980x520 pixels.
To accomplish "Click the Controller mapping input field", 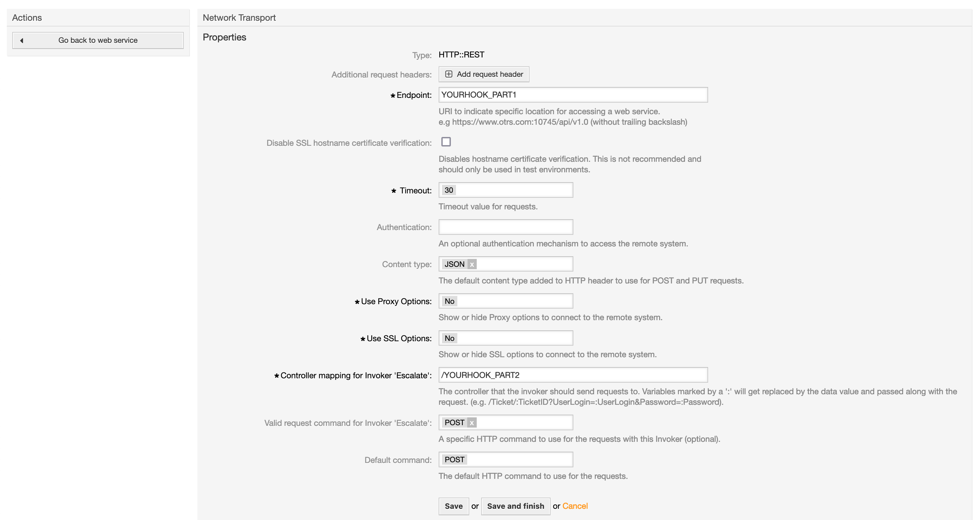I will pyautogui.click(x=573, y=375).
